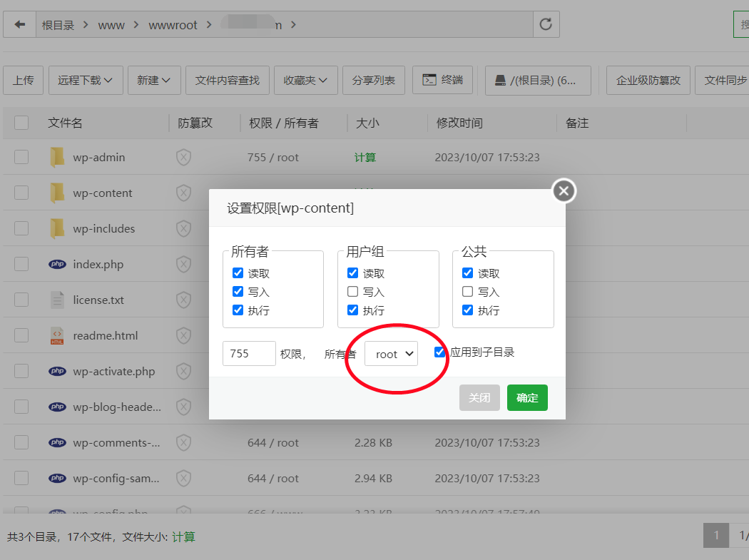Open the 收藏夹 favorites menu

(306, 80)
